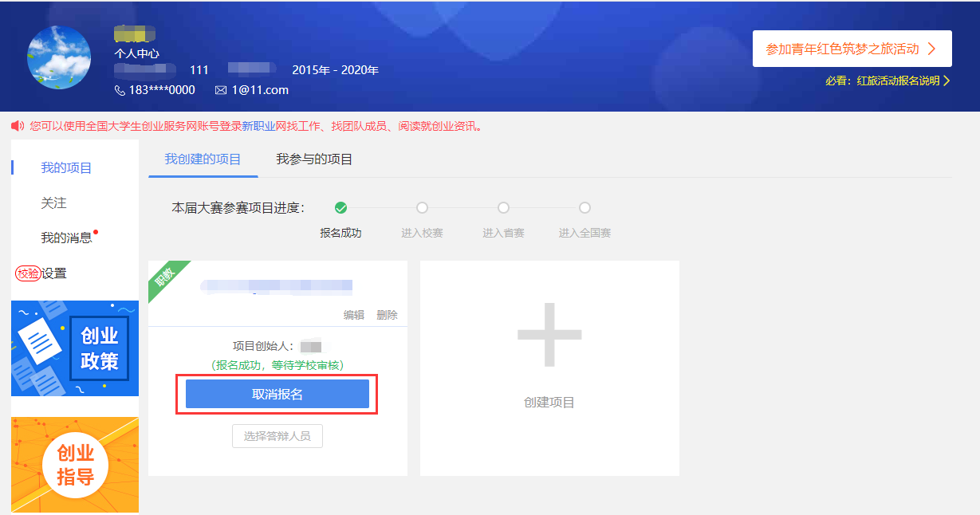This screenshot has width=980, height=515.
Task: Click 删除 on the project card
Action: point(387,315)
